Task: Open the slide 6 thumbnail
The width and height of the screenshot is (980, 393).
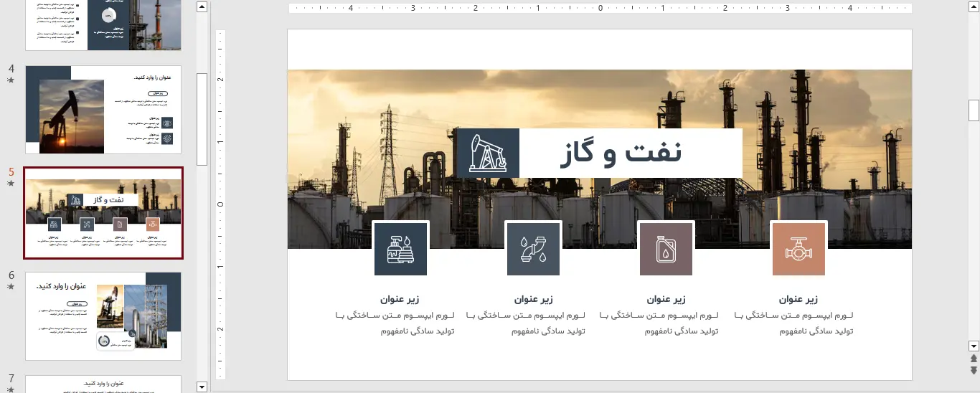Action: [103, 316]
